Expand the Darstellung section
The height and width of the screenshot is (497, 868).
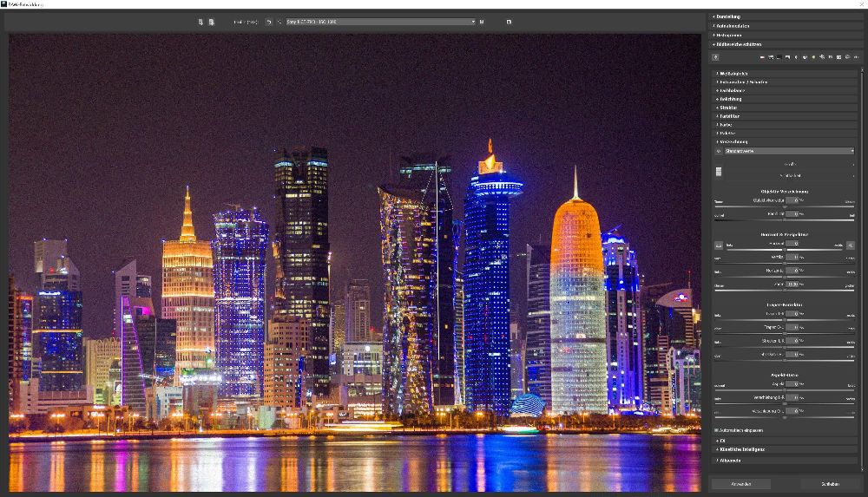(729, 16)
